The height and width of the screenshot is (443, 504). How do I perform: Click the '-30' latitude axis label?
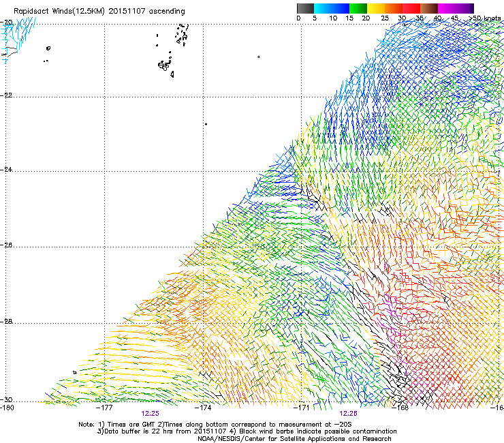coord(6,399)
